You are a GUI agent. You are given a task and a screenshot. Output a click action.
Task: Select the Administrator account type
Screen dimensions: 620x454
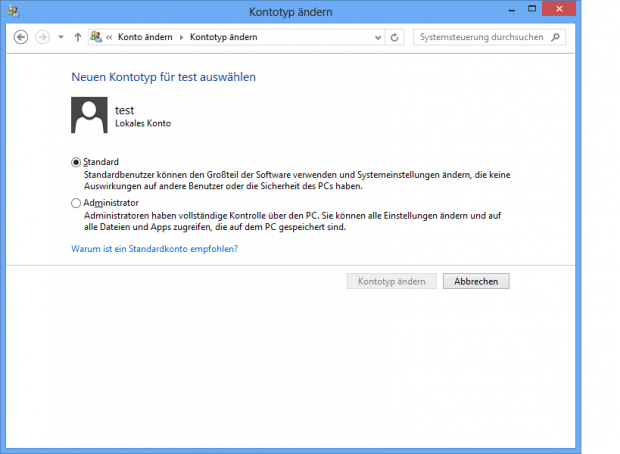click(77, 203)
